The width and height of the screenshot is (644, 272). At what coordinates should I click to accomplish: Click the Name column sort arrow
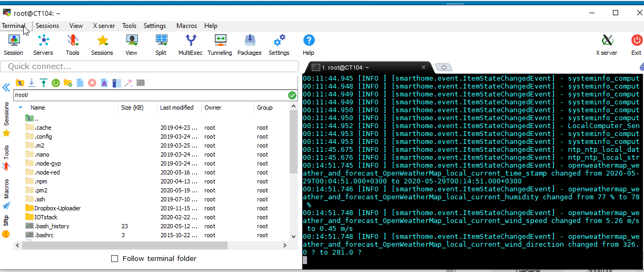coord(21,108)
